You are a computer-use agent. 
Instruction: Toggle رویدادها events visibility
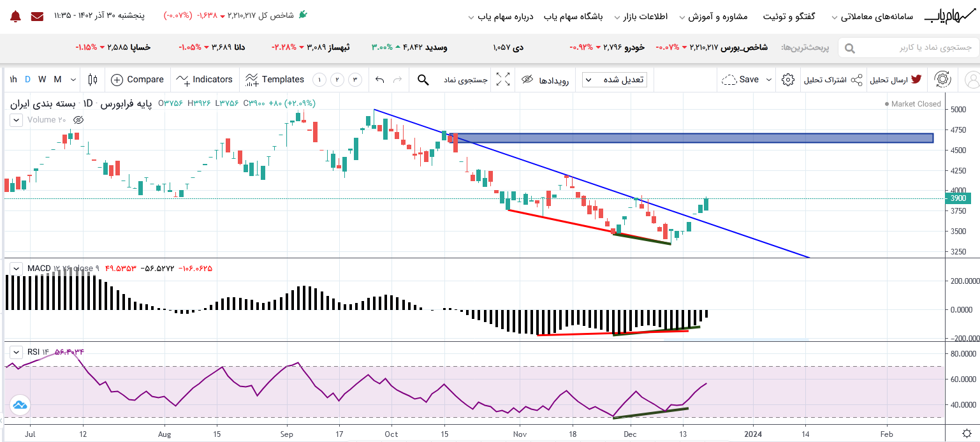pos(546,80)
